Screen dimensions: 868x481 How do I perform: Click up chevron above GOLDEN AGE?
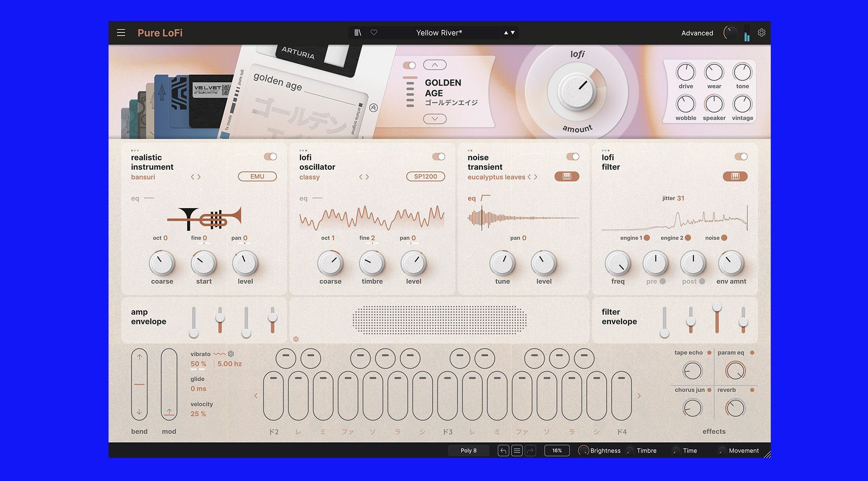click(435, 65)
